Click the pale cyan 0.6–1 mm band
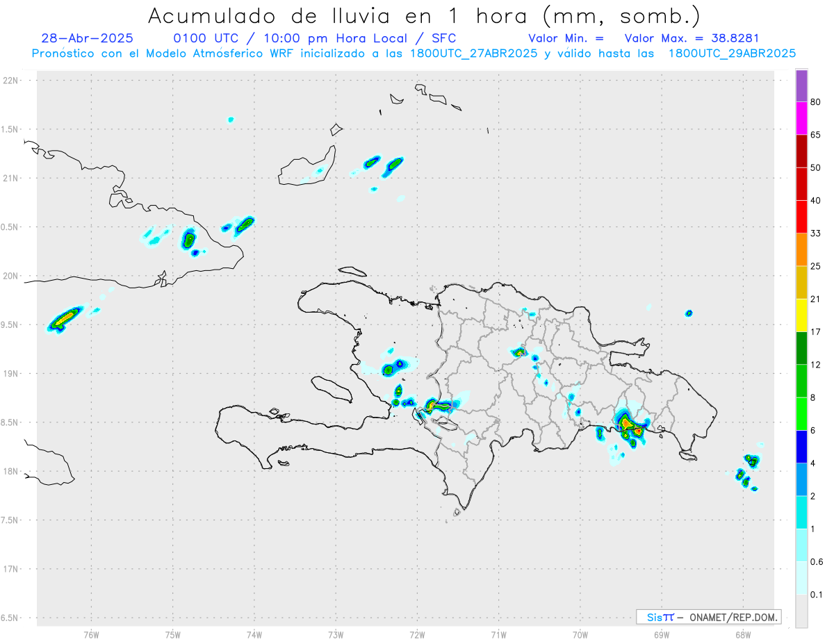Screen dimensions: 834x644 (x=801, y=545)
